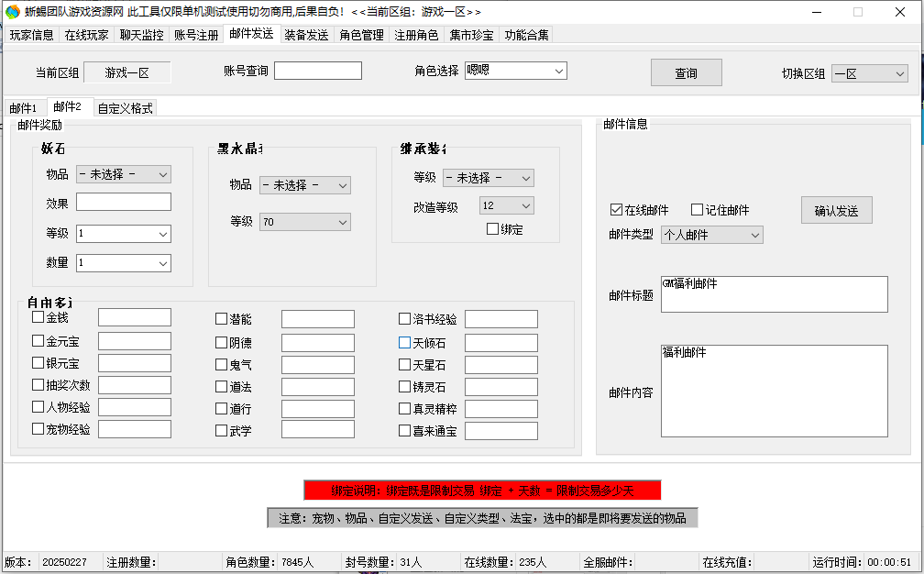Open the 角色管理 tab
The height and width of the screenshot is (574, 924).
[361, 35]
